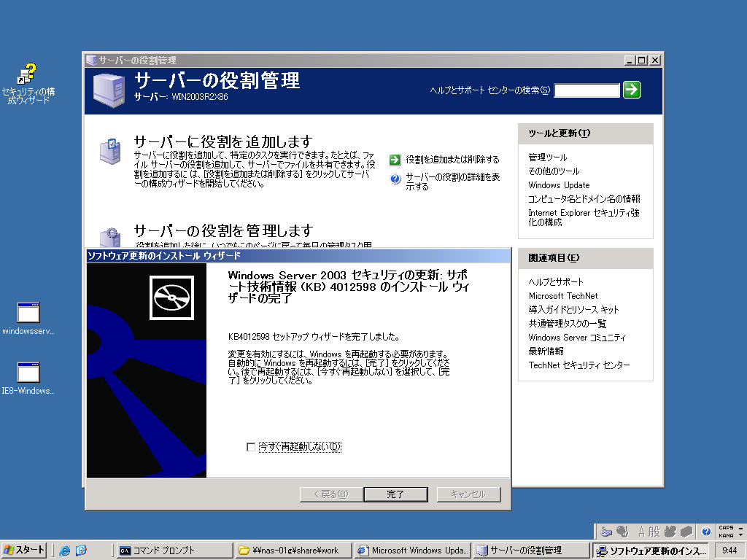The image size is (747, 560).
Task: Click inside the help and support search field
Action: pos(587,90)
